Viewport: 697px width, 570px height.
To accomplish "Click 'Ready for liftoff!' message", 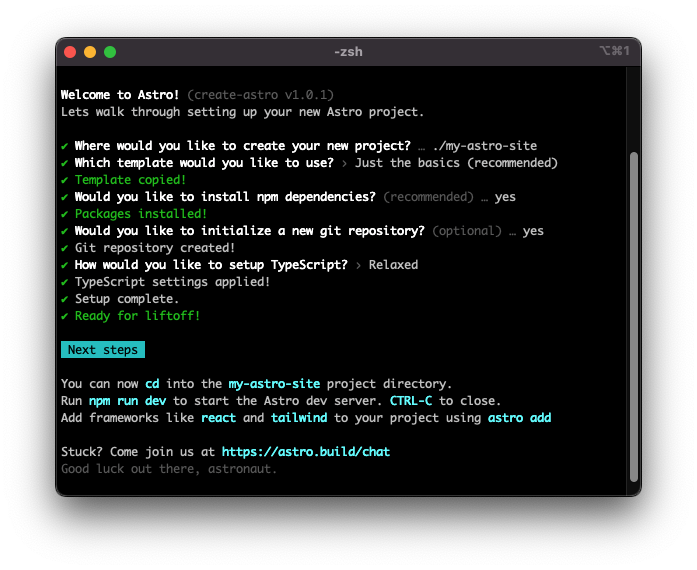I will 137,316.
